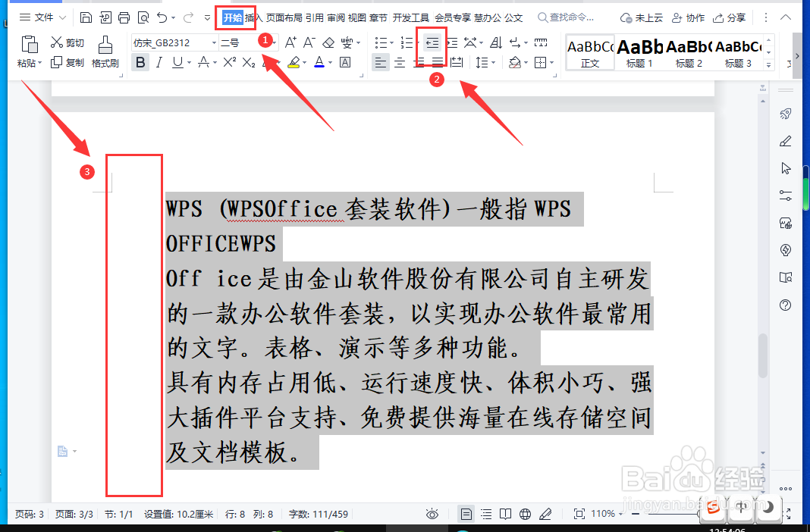810x532 pixels.
Task: Open the quick access toolbar customize arrow
Action: pos(207,18)
